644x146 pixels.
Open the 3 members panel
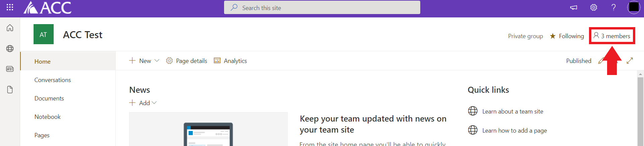(612, 36)
